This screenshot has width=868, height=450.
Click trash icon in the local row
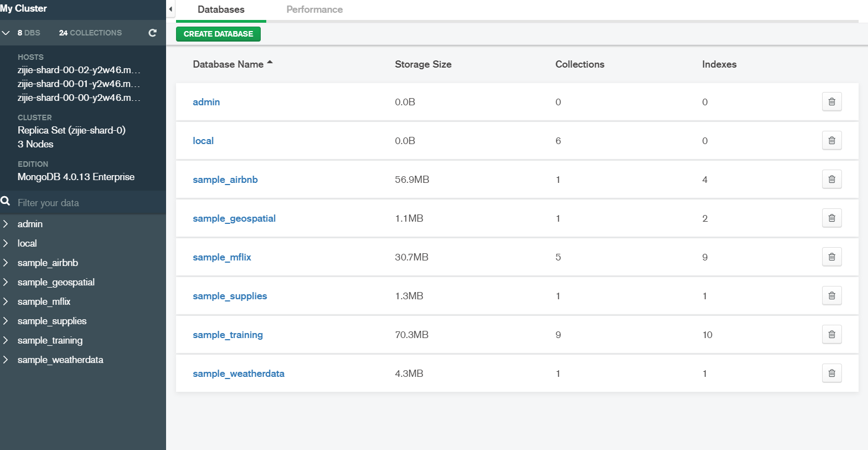tap(831, 141)
